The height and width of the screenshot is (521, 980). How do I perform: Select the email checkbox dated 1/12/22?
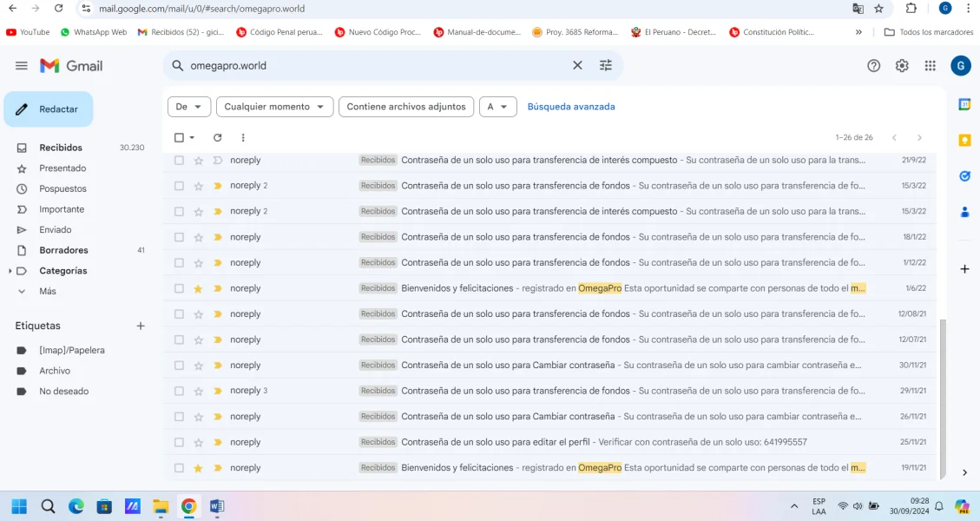point(180,263)
